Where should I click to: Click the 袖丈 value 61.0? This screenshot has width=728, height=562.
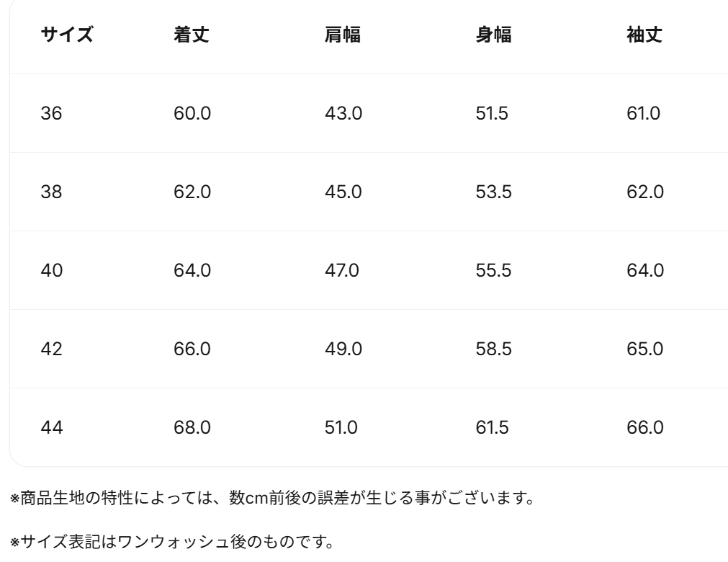pyautogui.click(x=644, y=113)
